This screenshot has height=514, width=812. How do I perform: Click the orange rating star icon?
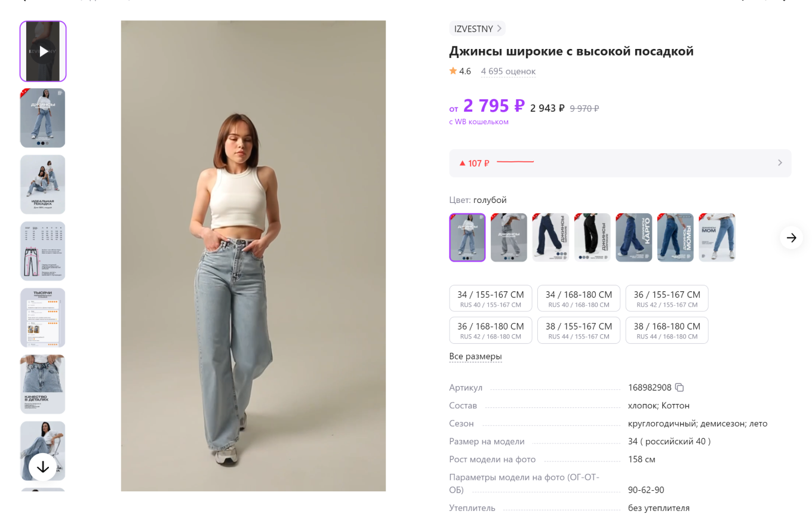click(453, 71)
